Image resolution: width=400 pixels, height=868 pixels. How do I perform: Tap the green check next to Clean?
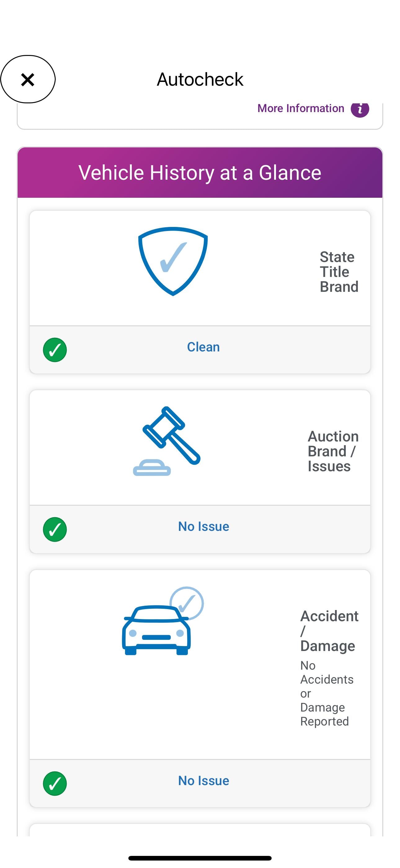point(55,350)
